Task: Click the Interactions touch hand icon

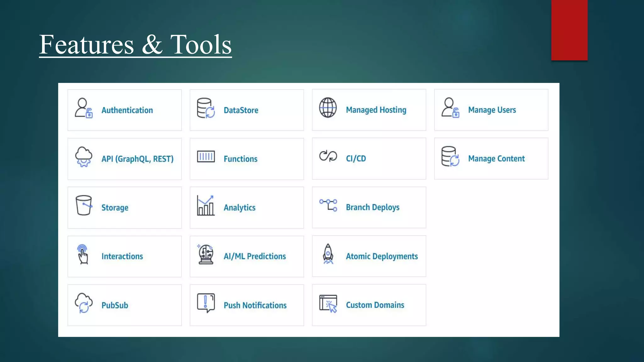Action: [x=83, y=254]
